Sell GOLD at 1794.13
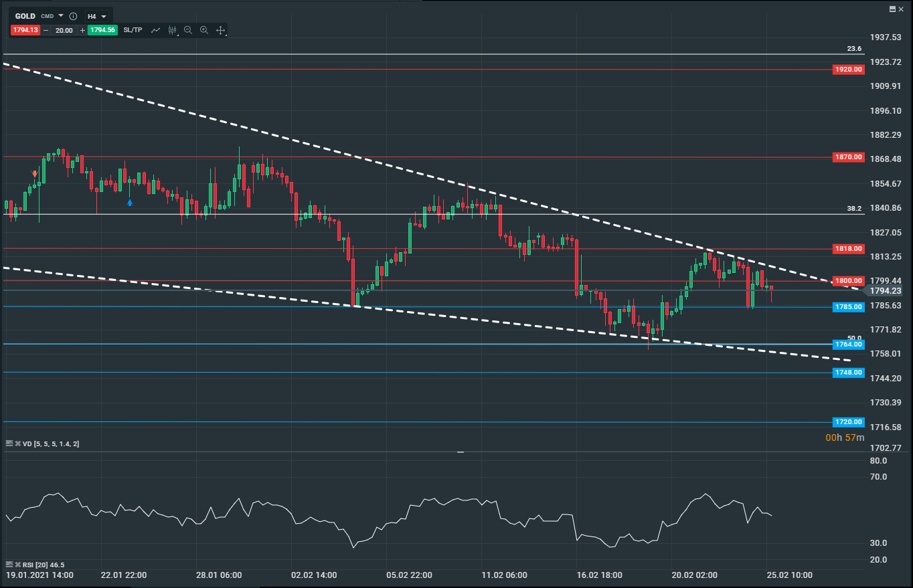 click(x=25, y=30)
